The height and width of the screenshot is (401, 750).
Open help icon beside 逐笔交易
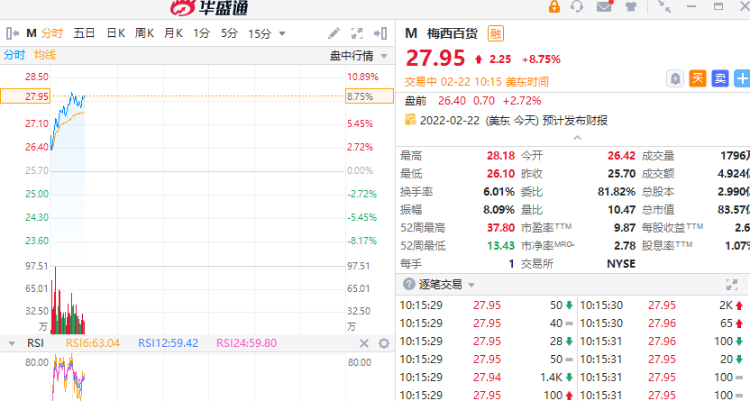[408, 284]
